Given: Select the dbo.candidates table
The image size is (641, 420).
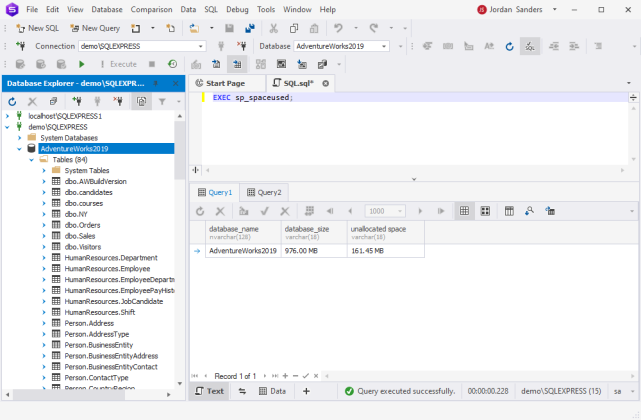Looking at the screenshot, I should 88,193.
